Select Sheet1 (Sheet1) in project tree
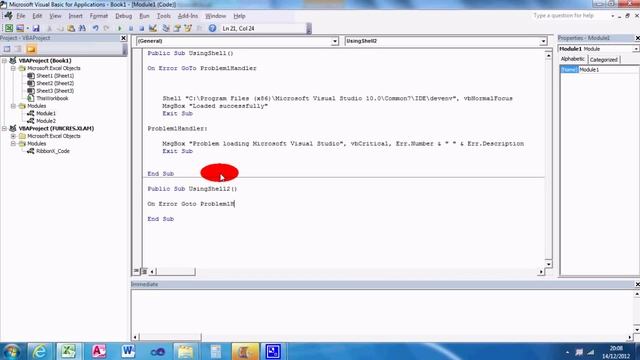 tap(55, 76)
